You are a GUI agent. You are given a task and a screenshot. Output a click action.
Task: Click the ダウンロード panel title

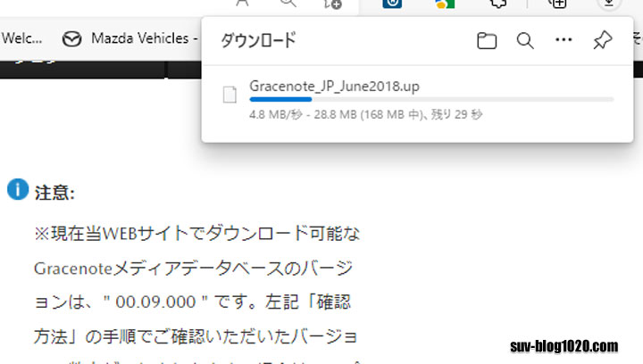258,40
